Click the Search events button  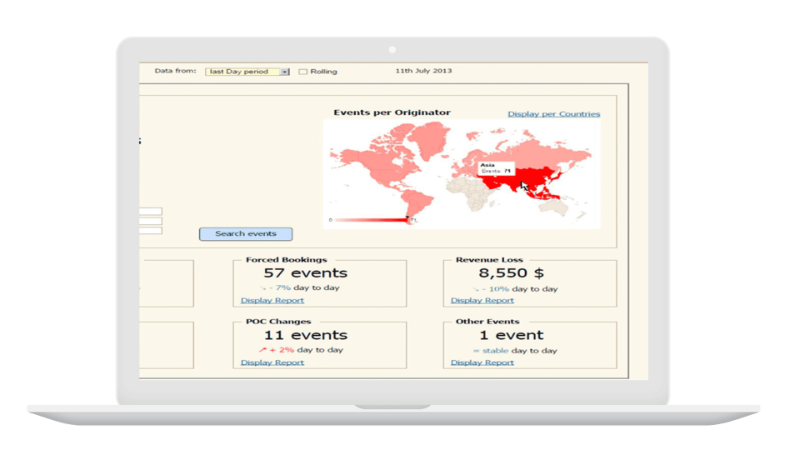click(x=245, y=234)
